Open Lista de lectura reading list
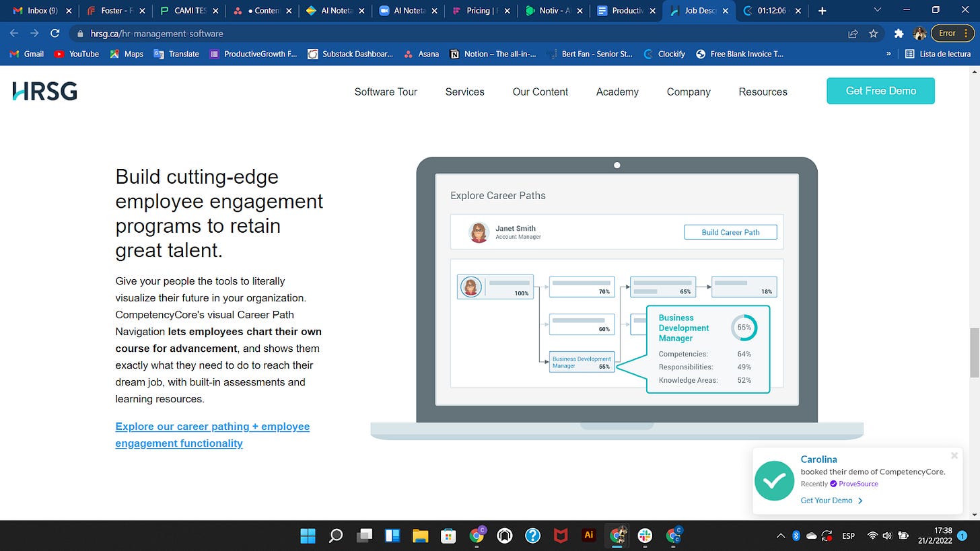Screen dimensions: 980x551 click(938, 54)
